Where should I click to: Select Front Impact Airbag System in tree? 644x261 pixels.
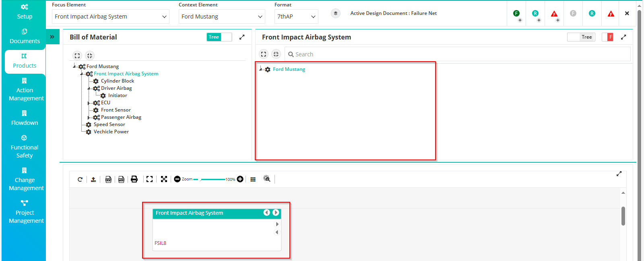coord(126,74)
